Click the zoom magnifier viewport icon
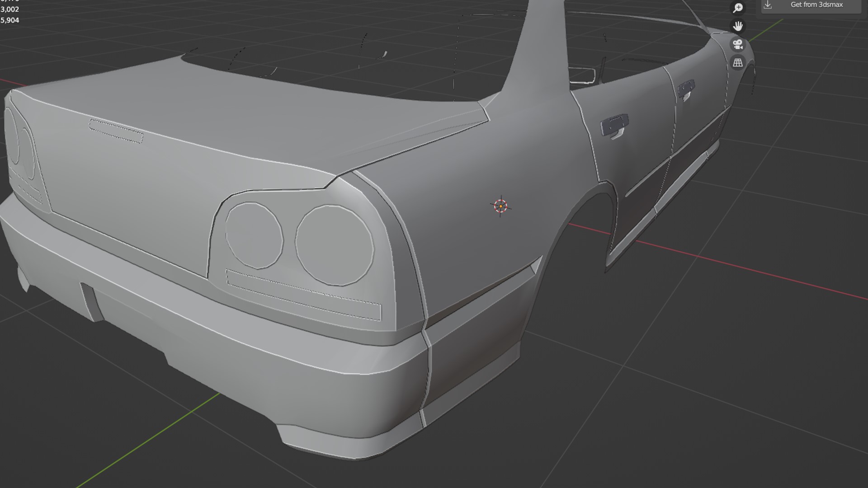 coord(738,8)
